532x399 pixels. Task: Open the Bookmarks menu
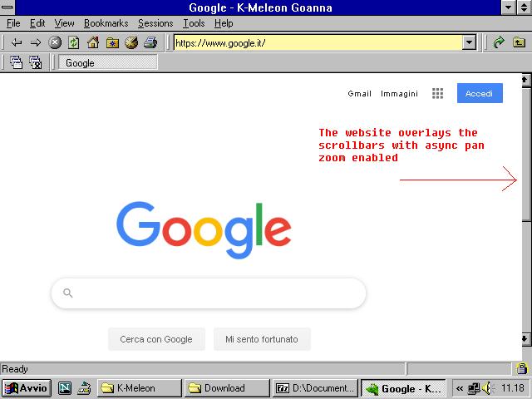click(106, 23)
